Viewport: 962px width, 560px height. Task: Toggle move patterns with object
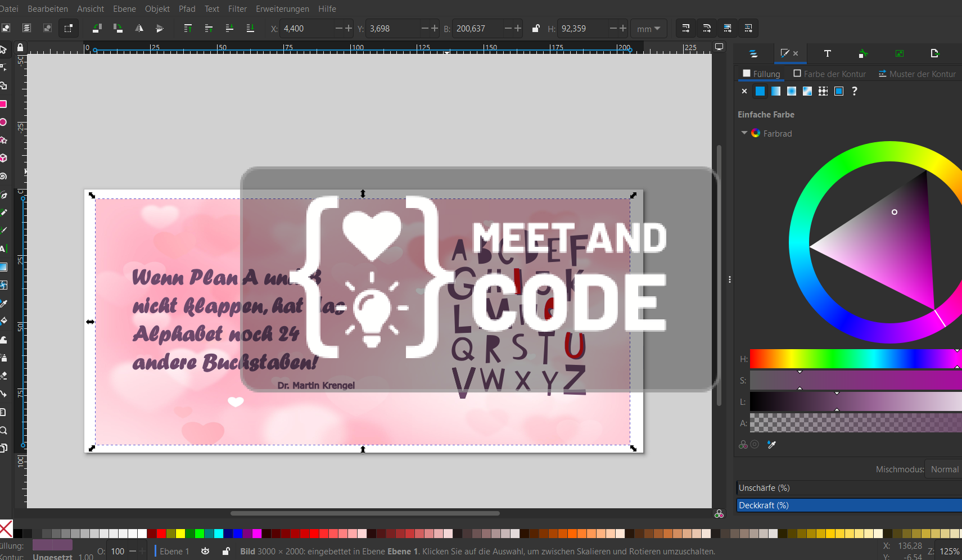click(748, 28)
